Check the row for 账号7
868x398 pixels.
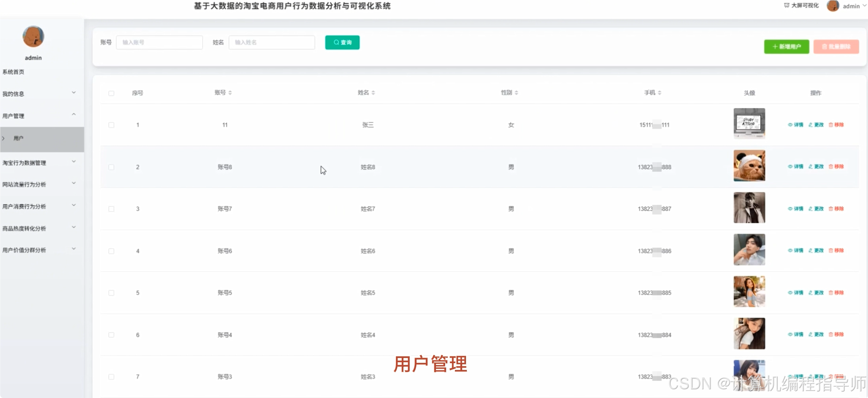point(111,209)
